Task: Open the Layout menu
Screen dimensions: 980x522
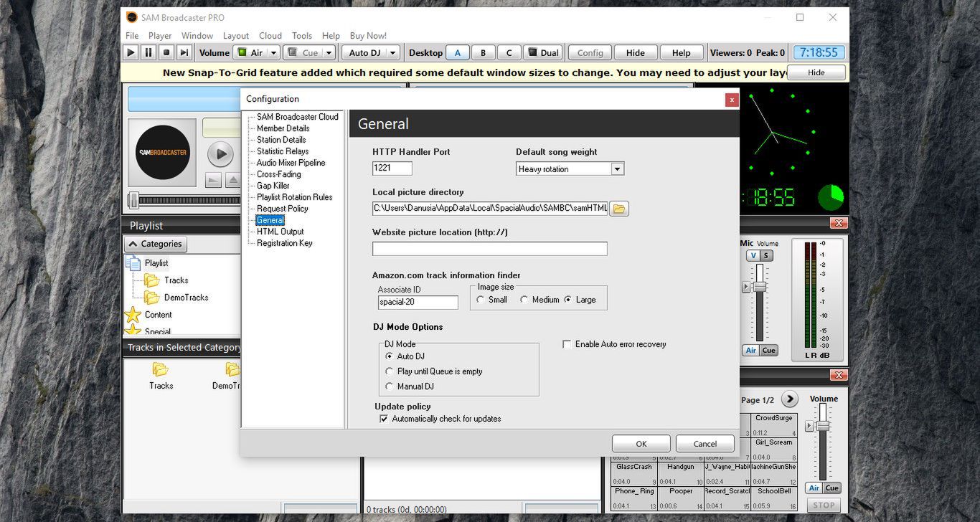Action: (236, 35)
